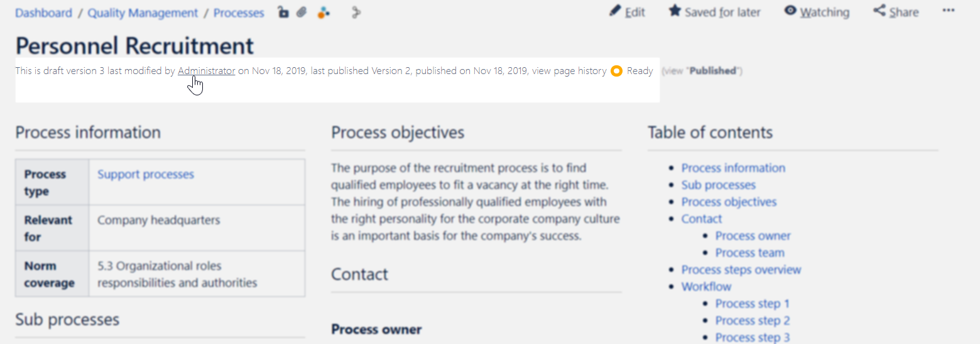Open the three-dot more actions menu
980x344 pixels.
pos(949,11)
